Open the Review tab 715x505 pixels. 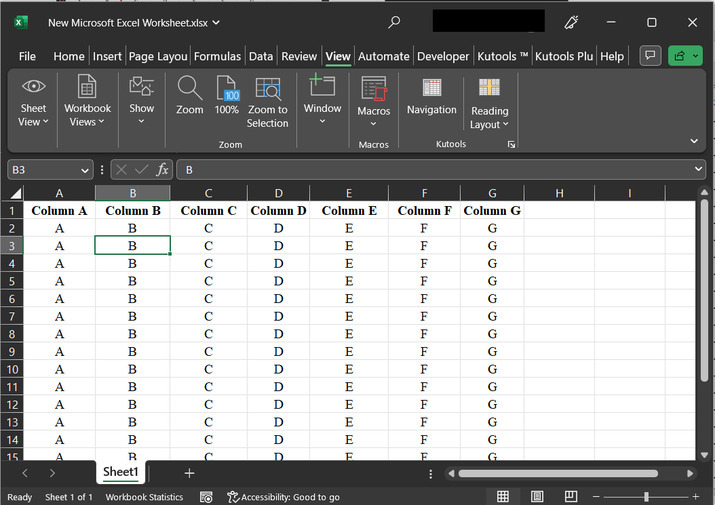coord(299,56)
